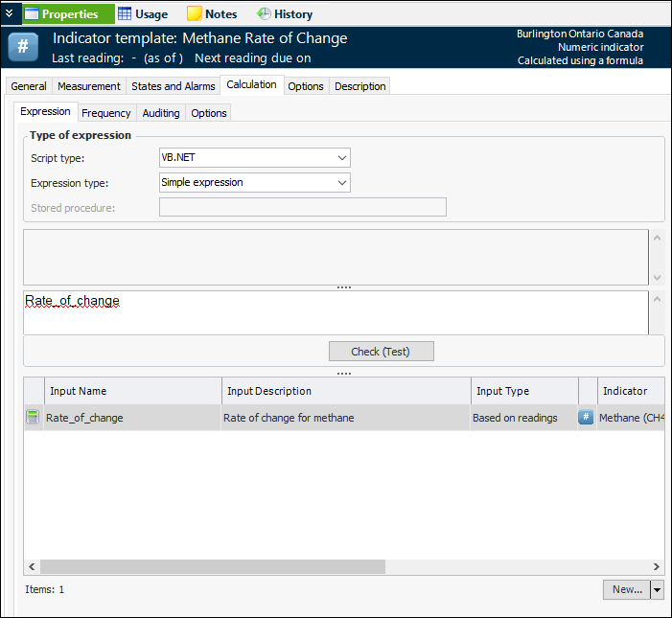This screenshot has width=672, height=618.
Task: Click the Methane indicator hash icon in row
Action: [x=586, y=418]
